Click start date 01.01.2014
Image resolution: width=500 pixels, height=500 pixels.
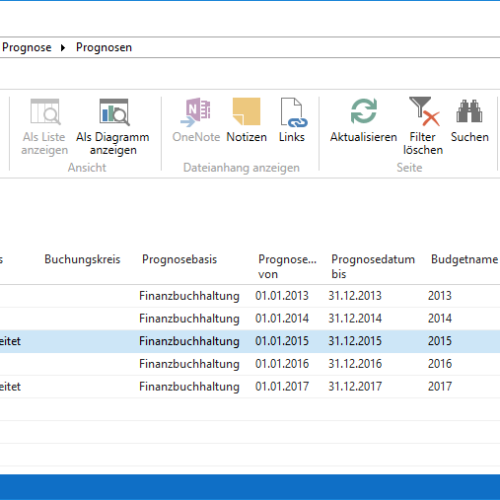(x=282, y=318)
